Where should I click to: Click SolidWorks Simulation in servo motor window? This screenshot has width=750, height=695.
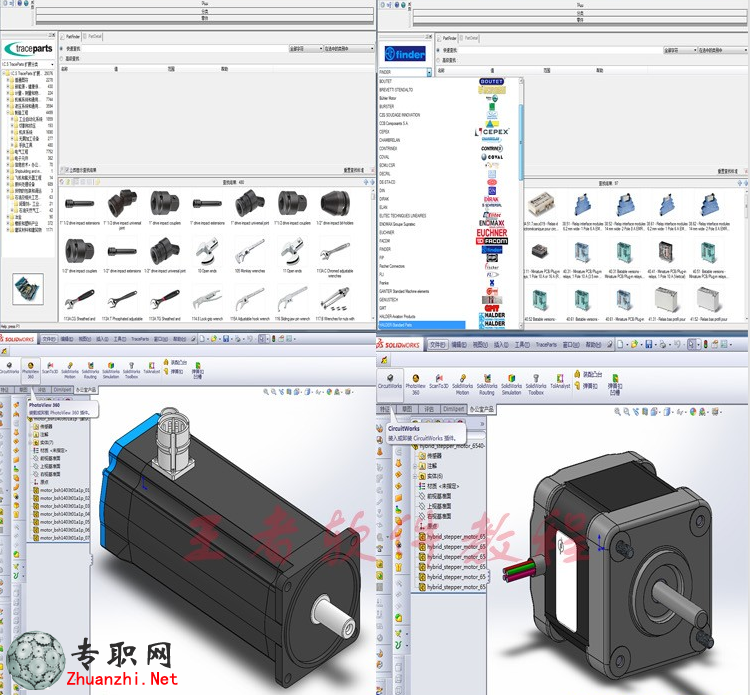tap(110, 371)
